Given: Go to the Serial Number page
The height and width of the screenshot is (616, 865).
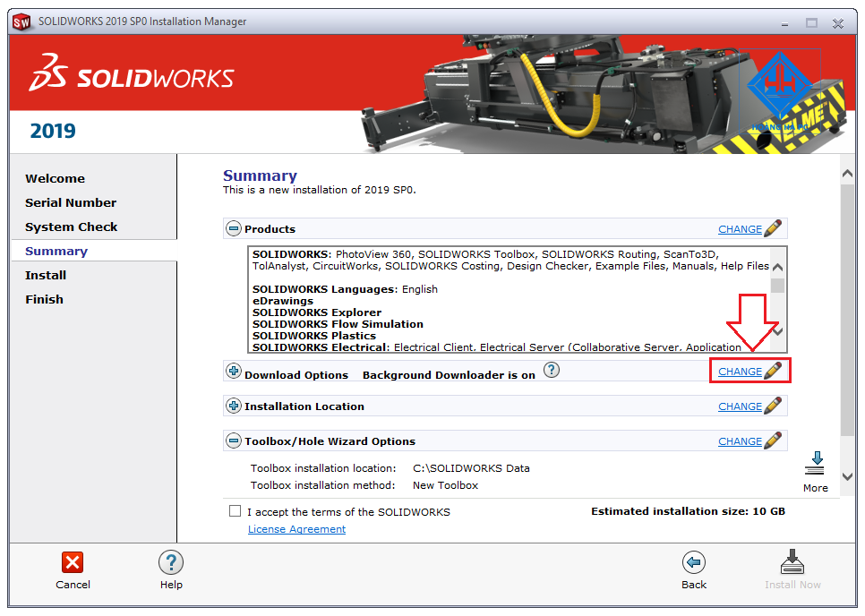Looking at the screenshot, I should click(x=71, y=202).
